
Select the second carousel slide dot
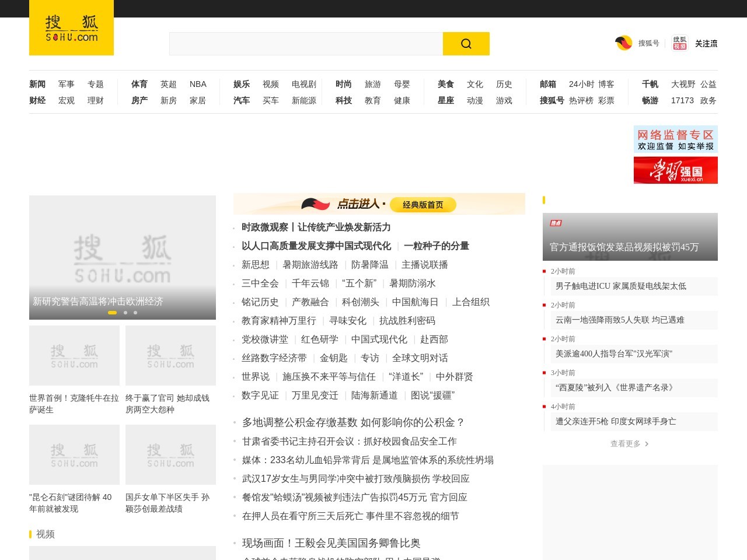(125, 313)
